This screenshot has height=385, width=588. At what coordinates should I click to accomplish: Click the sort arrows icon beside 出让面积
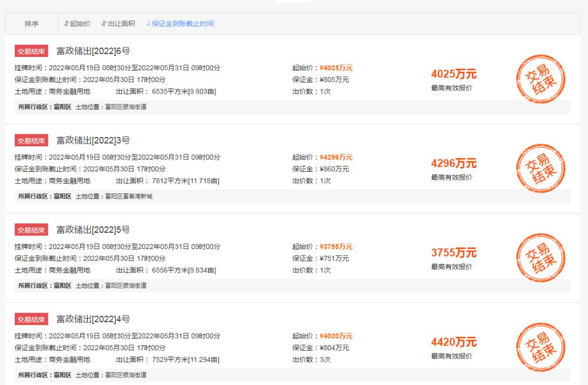[x=104, y=23]
